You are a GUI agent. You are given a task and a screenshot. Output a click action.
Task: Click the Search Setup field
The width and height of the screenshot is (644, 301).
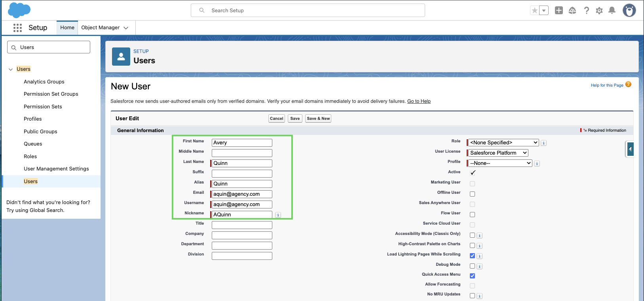pos(308,10)
